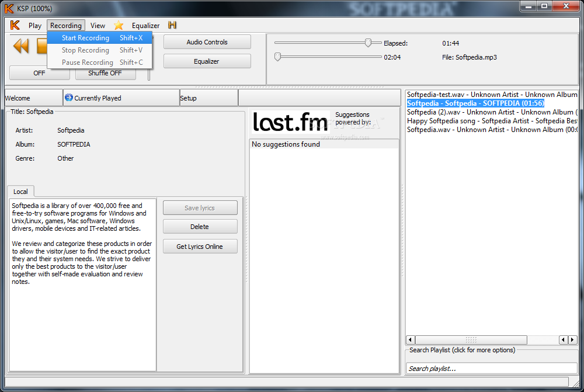Toggle Shuffle OFF button
The height and width of the screenshot is (392, 584).
(105, 74)
